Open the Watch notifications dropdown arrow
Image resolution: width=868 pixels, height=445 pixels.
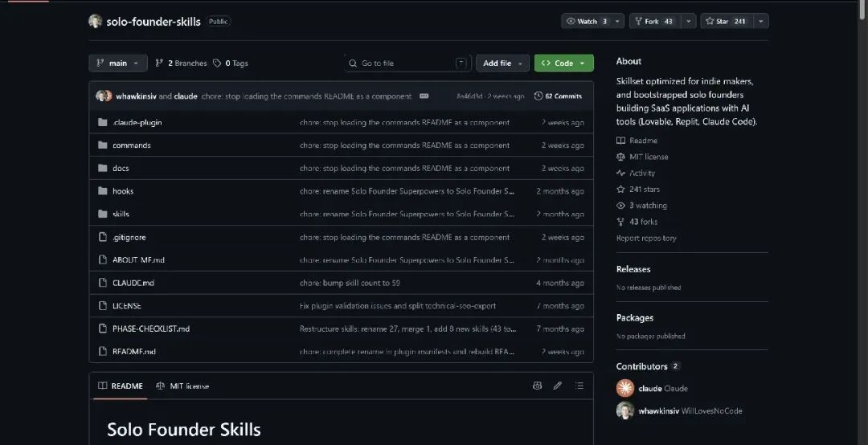tap(618, 21)
